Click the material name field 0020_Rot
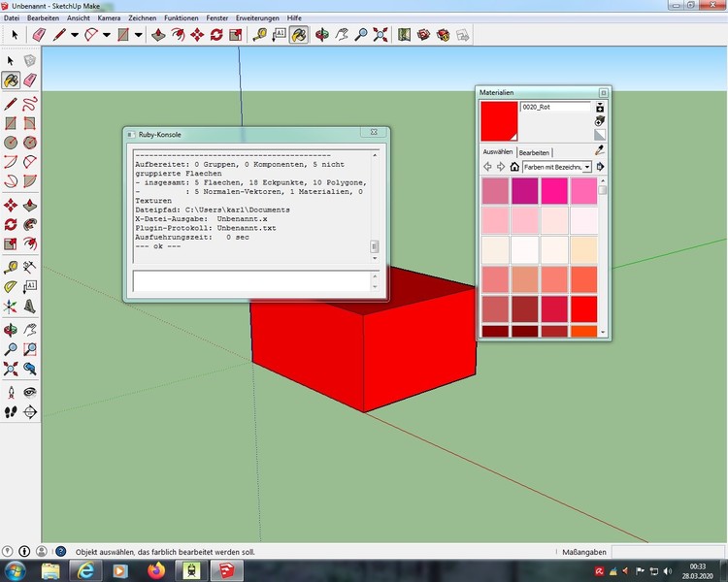 [x=554, y=107]
